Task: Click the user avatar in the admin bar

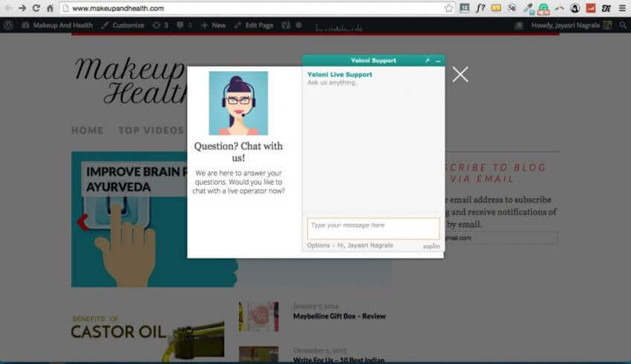Action: click(x=607, y=25)
